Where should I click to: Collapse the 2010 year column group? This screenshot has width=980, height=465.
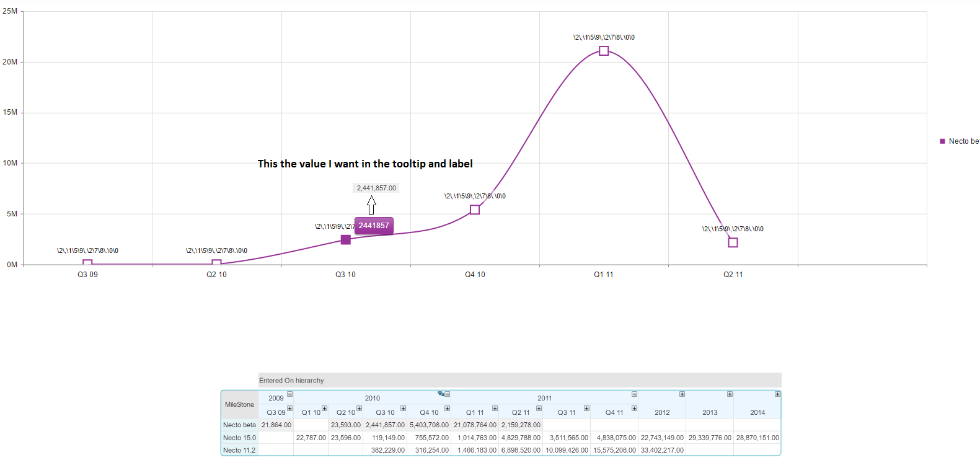pyautogui.click(x=447, y=394)
